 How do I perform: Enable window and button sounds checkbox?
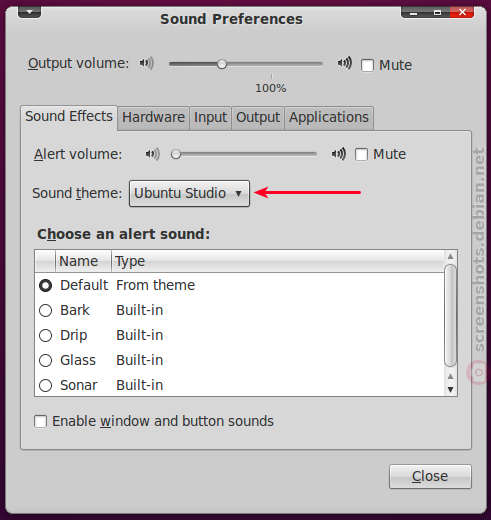pyautogui.click(x=40, y=421)
